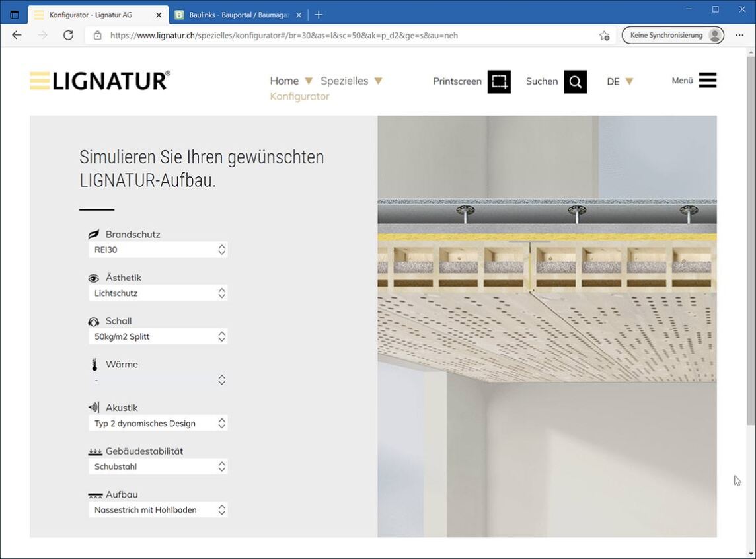Viewport: 756px width, 559px height.
Task: Click the Menü text label
Action: [682, 81]
